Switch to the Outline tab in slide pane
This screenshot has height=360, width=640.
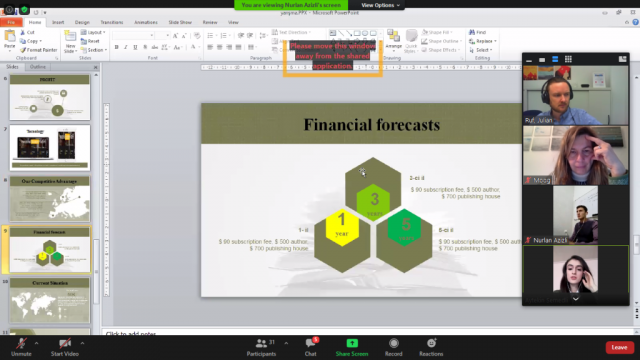(38, 67)
